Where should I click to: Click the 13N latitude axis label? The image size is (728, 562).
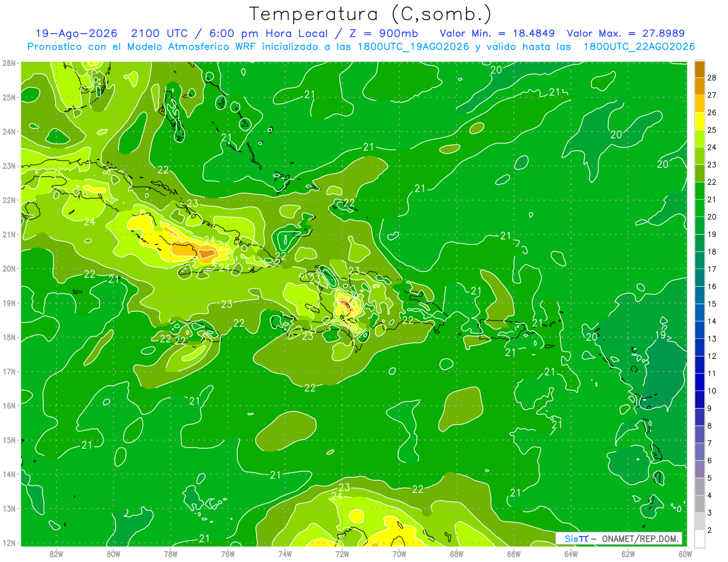(x=9, y=508)
